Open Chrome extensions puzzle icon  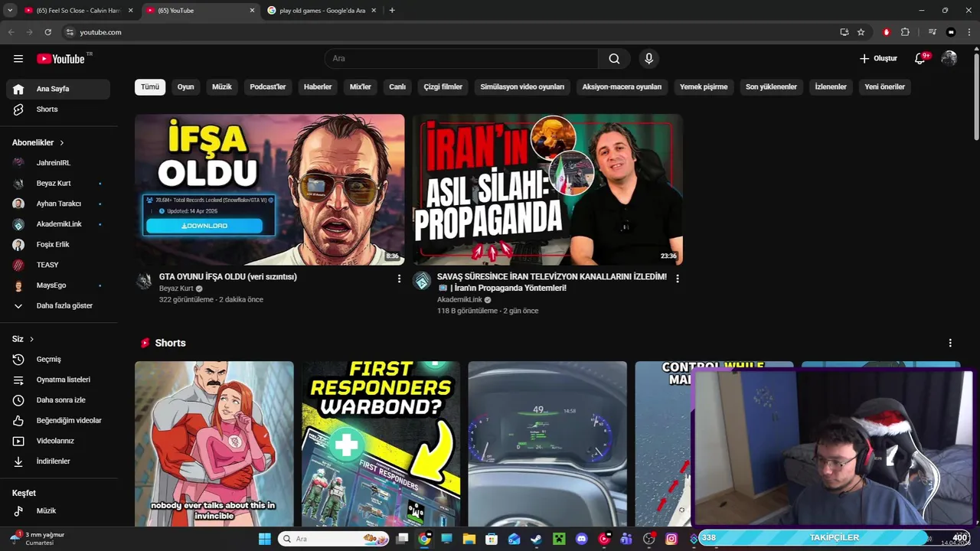(905, 32)
